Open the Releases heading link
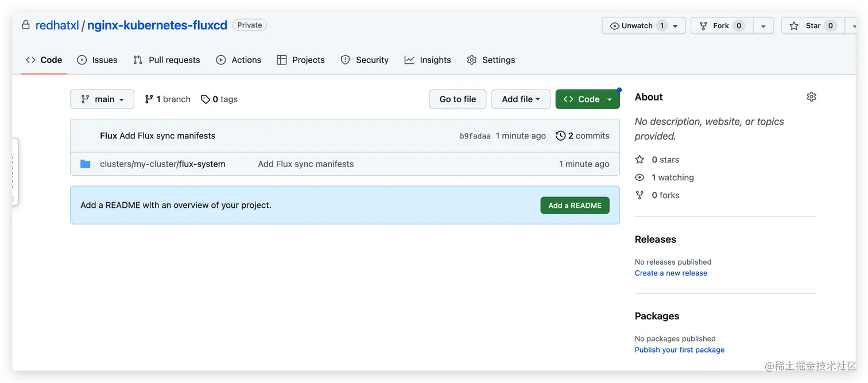The width and height of the screenshot is (868, 383). click(x=656, y=239)
